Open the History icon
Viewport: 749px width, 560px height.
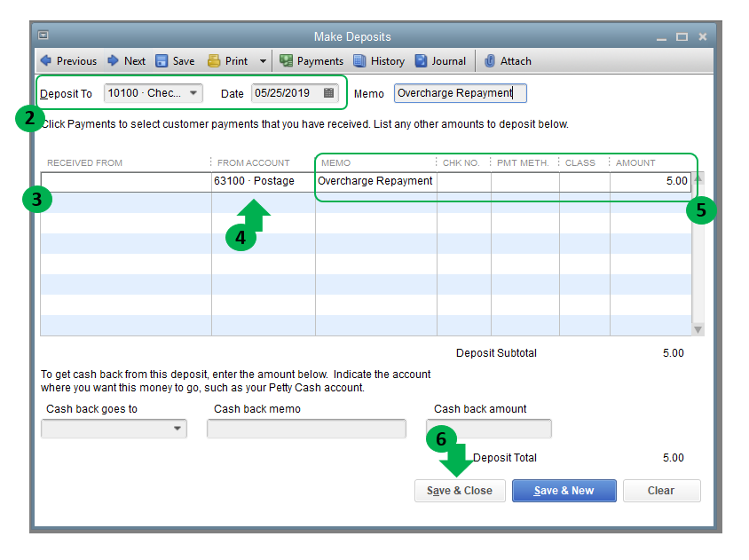[x=359, y=61]
